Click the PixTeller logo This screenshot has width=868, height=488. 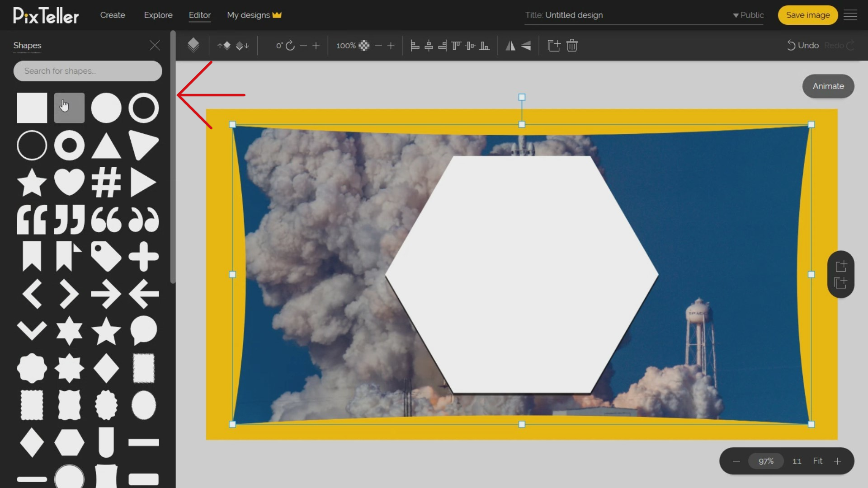(46, 15)
